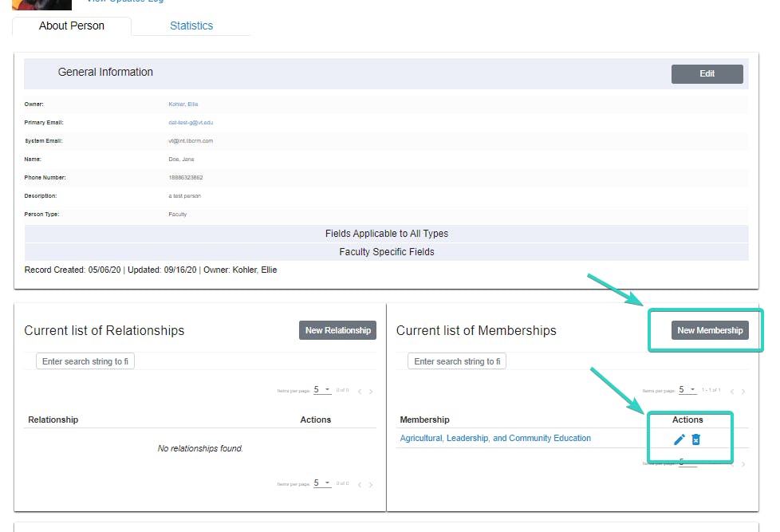This screenshot has width=780, height=532.
Task: Click the Actions column header in Relationships table
Action: [315, 420]
